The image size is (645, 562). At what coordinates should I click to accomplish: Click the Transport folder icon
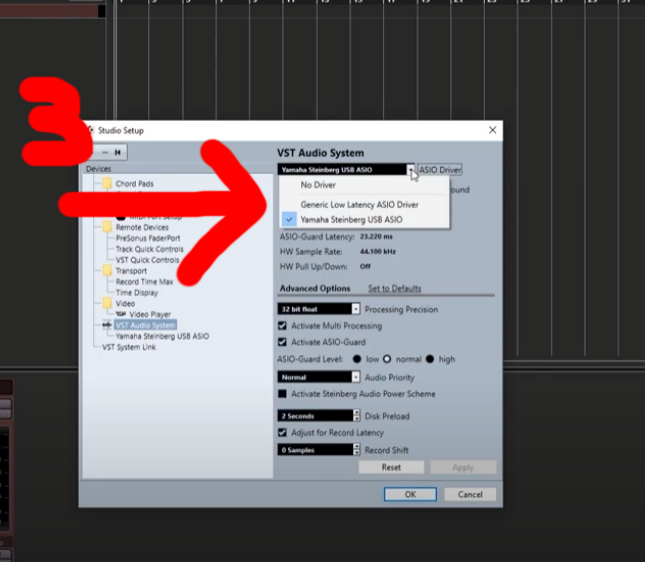107,270
